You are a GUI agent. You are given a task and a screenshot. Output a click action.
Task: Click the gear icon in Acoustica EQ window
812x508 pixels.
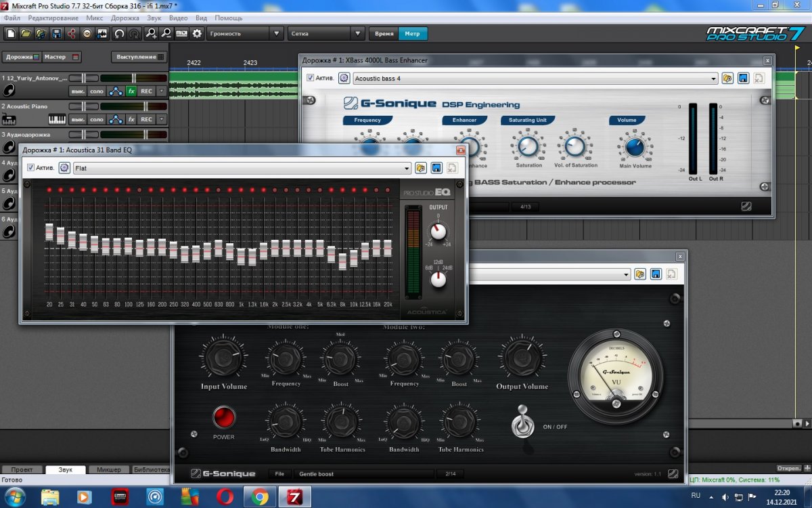tap(64, 168)
